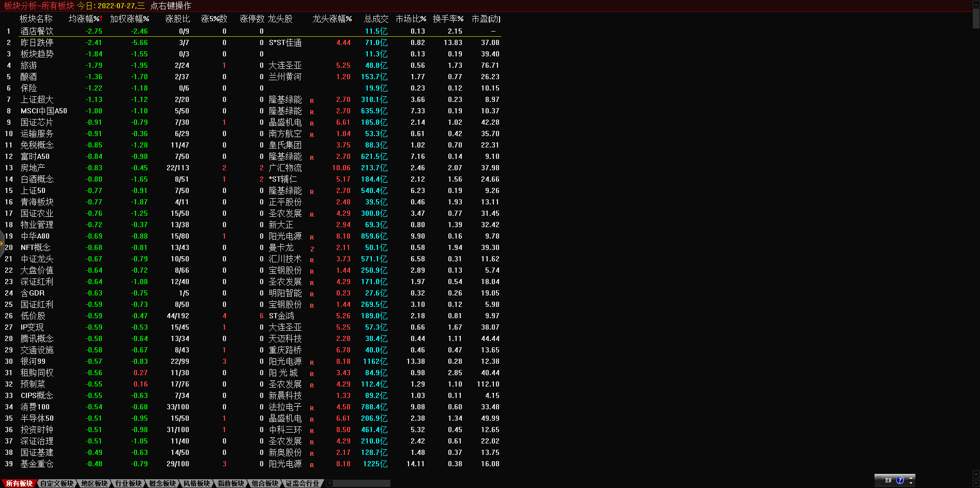
Task: Select the 酒店餐饮 sector row
Action: point(37,31)
